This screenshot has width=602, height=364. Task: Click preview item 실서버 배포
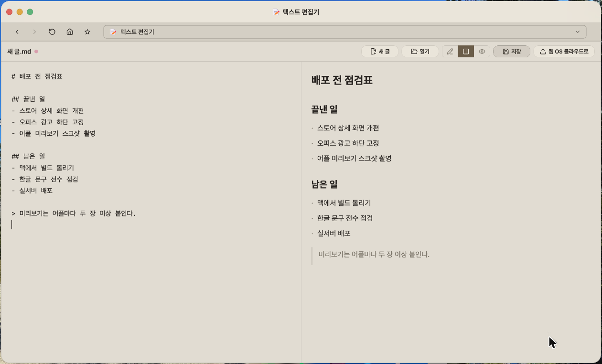[334, 234]
